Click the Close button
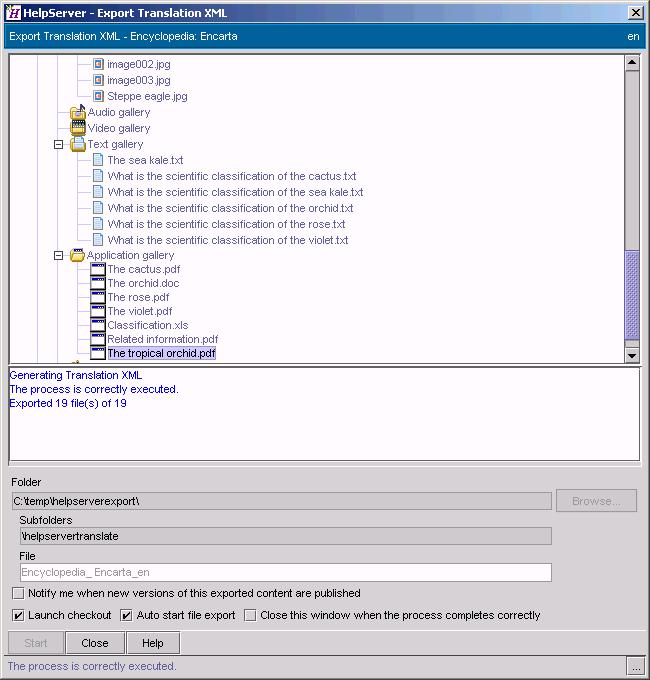This screenshot has height=680, width=650. [95, 643]
